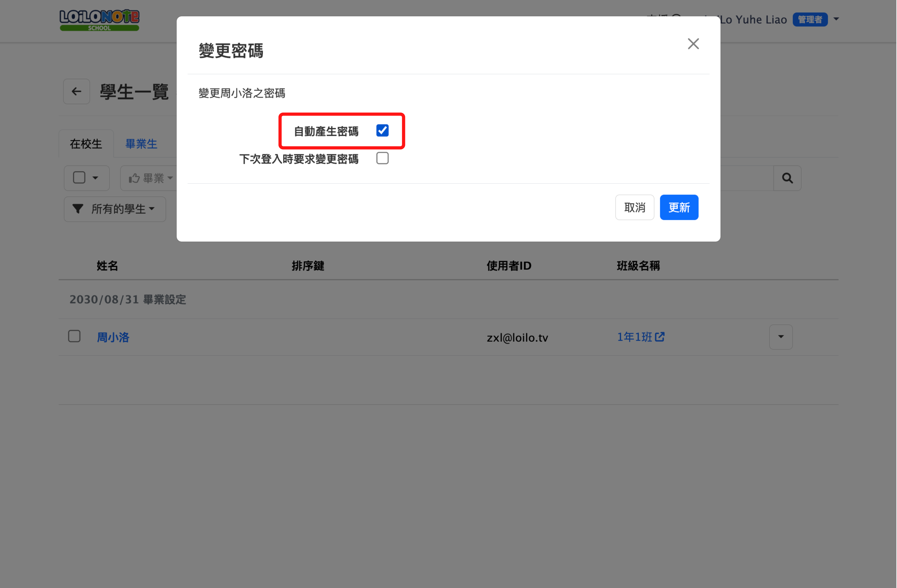Open the select-all dropdown caret
This screenshot has height=588, width=897.
tap(95, 178)
